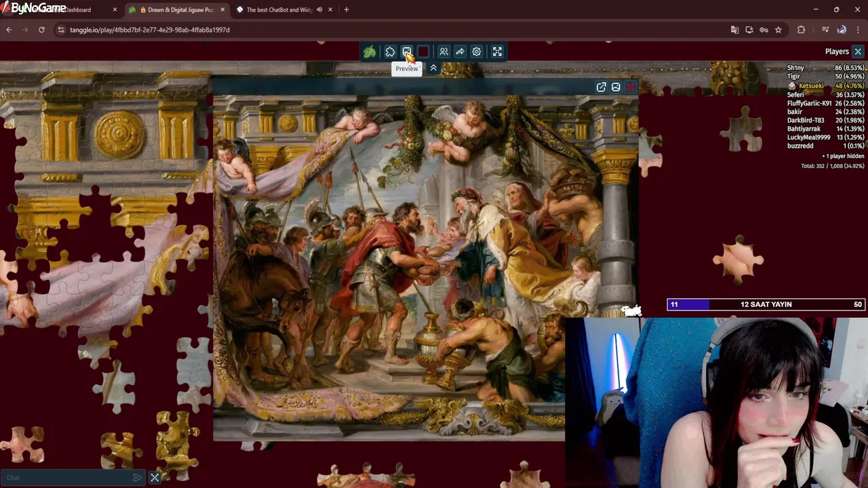868x488 pixels.
Task: Pop out the preview window
Action: (x=601, y=87)
